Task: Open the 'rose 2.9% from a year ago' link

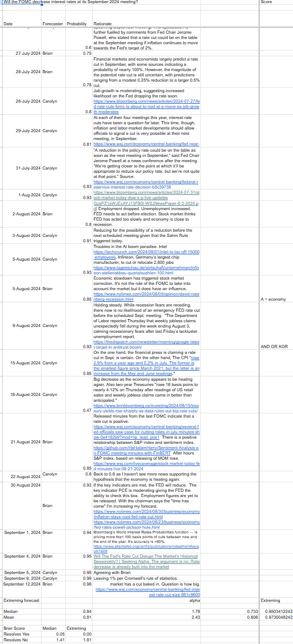Action: pyautogui.click(x=147, y=366)
